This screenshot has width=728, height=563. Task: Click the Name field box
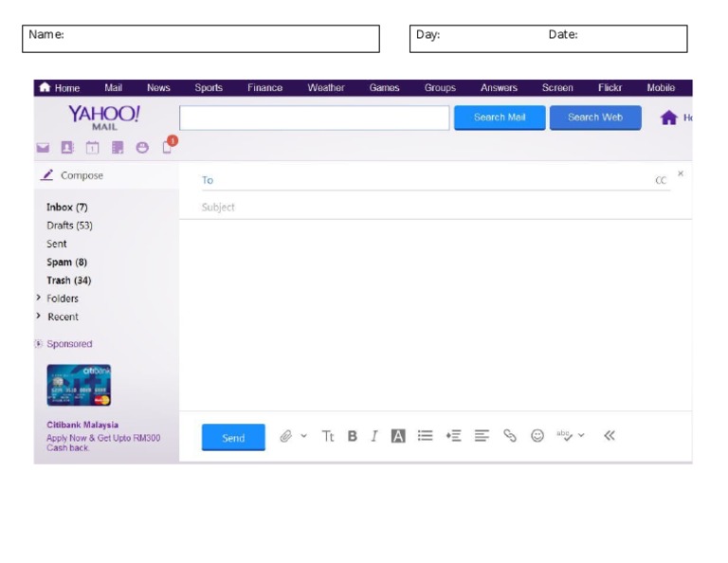coord(201,39)
